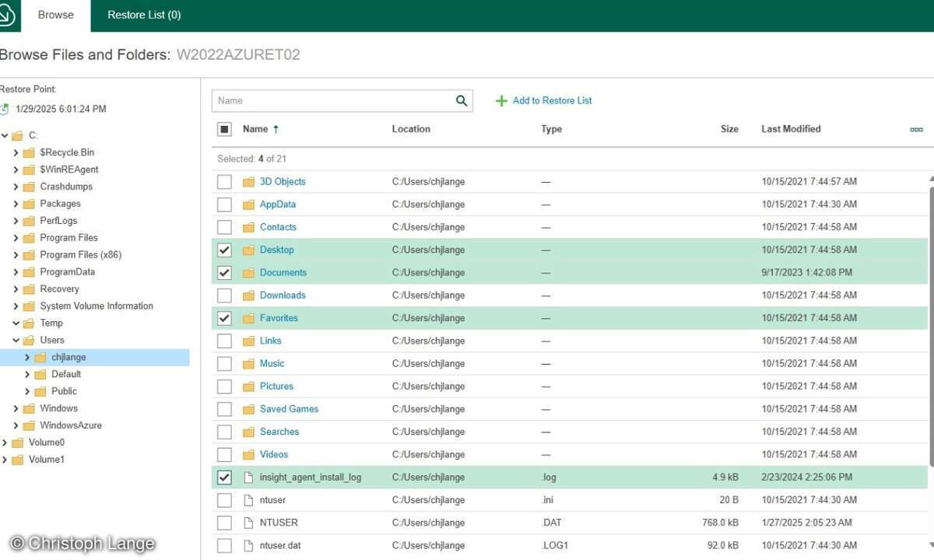
Task: Open the Documents folder link
Action: (x=283, y=273)
